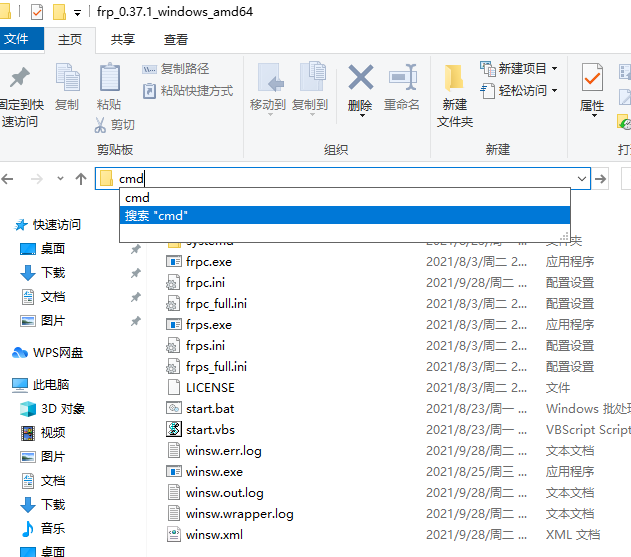Open Quick access in navigation pane

tap(47, 225)
